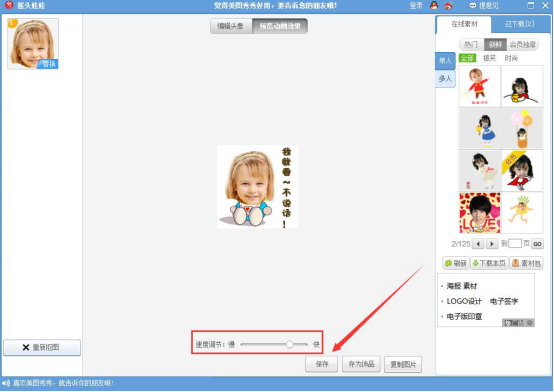Viewport: 554px width, 392px height.
Task: Select the LOVE hearts template thumbnail
Action: (480, 213)
